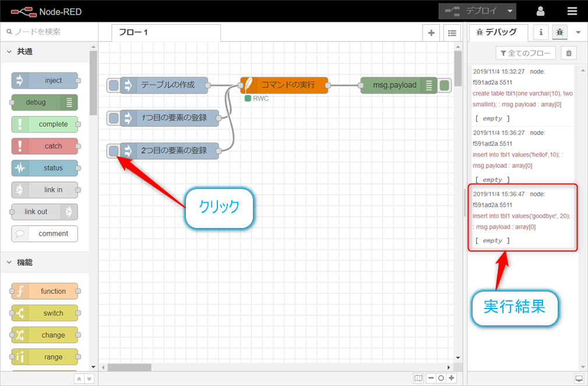Select the inject node in palette
This screenshot has width=588, height=386.
45,80
